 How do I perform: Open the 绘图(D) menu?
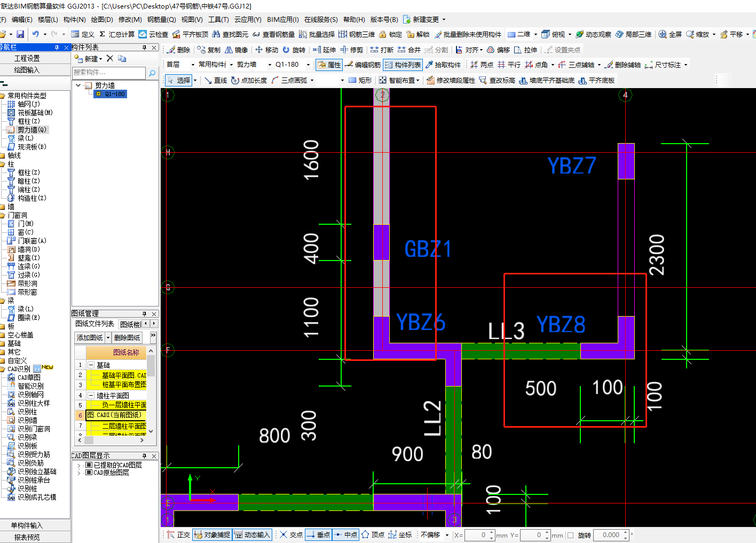point(101,19)
